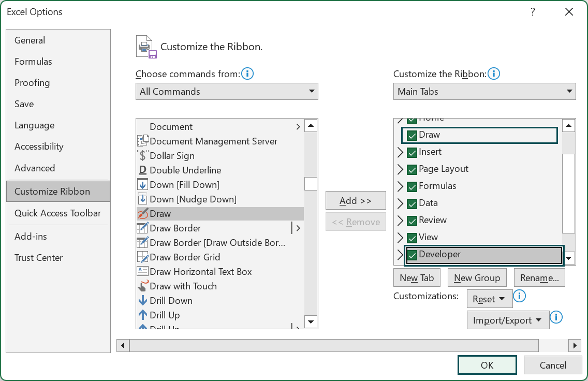Expand the View tab node
588x381 pixels.
[x=400, y=238]
